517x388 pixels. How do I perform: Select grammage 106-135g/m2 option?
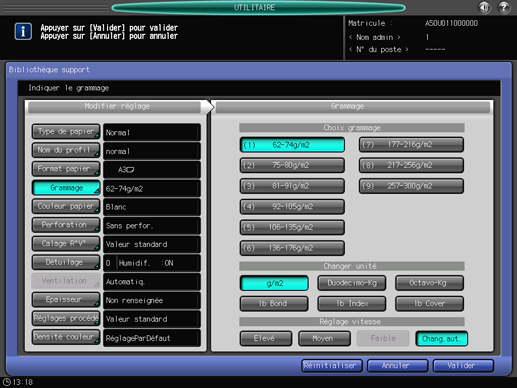pyautogui.click(x=292, y=227)
